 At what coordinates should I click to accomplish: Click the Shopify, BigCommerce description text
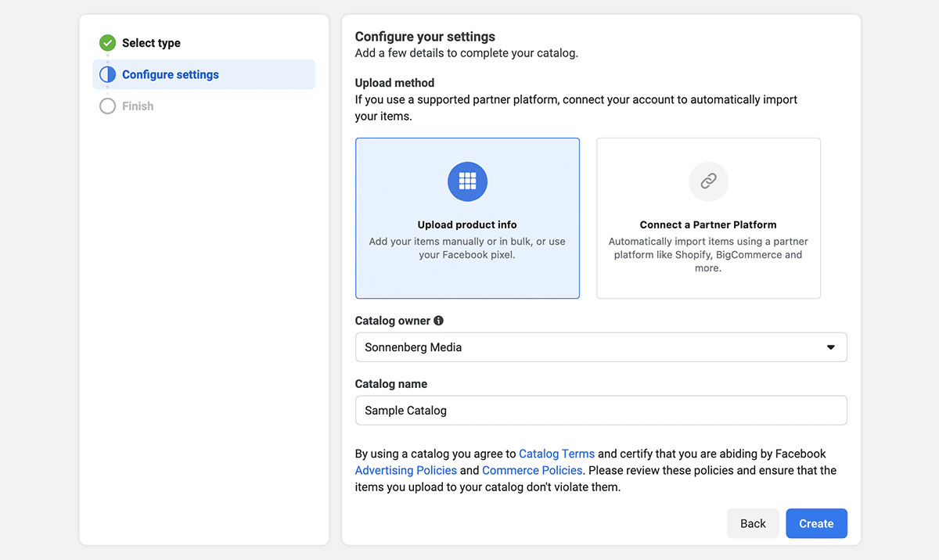pos(708,255)
